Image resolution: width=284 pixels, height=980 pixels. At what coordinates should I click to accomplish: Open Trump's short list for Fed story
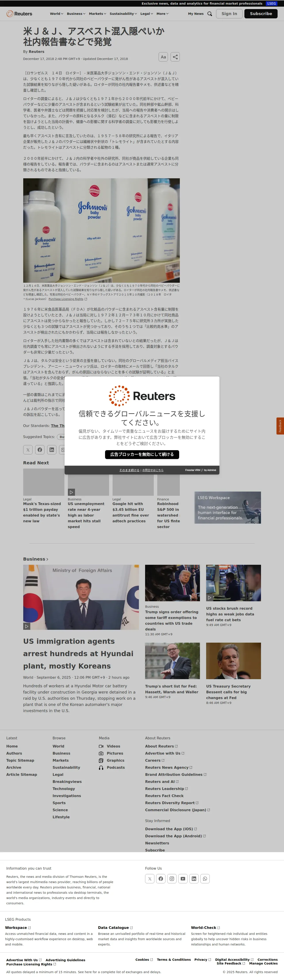coord(172,689)
